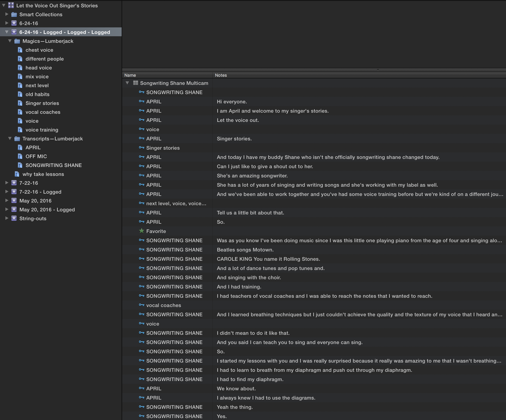Select the 'Hi everyone.' APRIL row
This screenshot has width=506, height=420.
point(314,102)
